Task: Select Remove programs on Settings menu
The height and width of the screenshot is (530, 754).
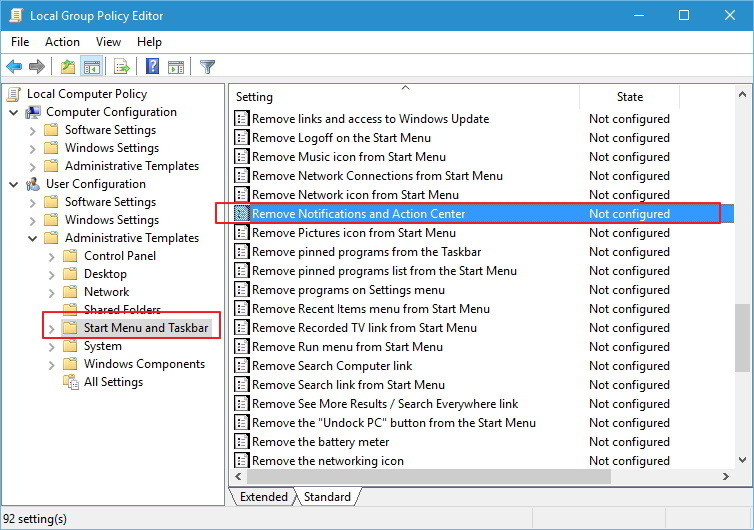Action: [x=483, y=290]
